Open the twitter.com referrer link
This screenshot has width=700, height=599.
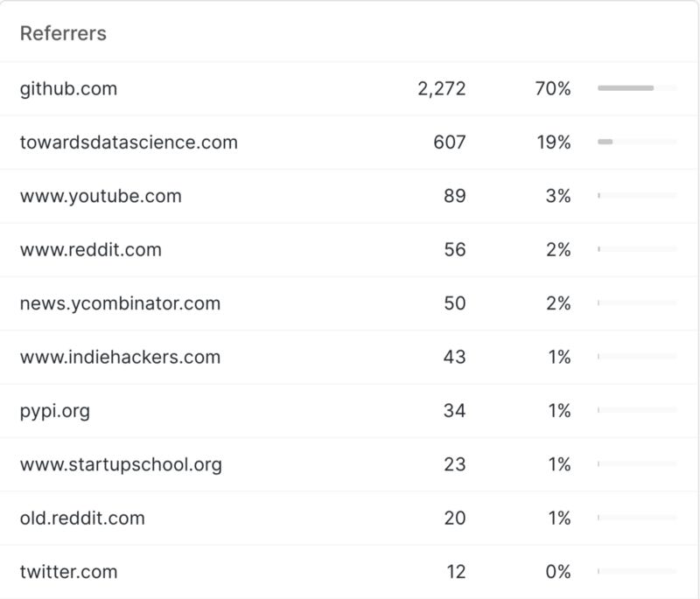pos(68,572)
